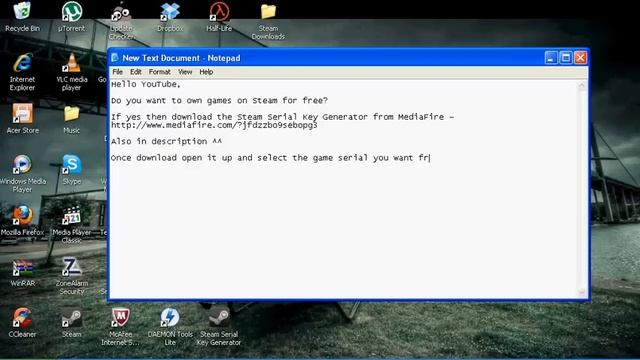Select the WinRAR desktop icon
The image size is (640, 360).
point(22,272)
